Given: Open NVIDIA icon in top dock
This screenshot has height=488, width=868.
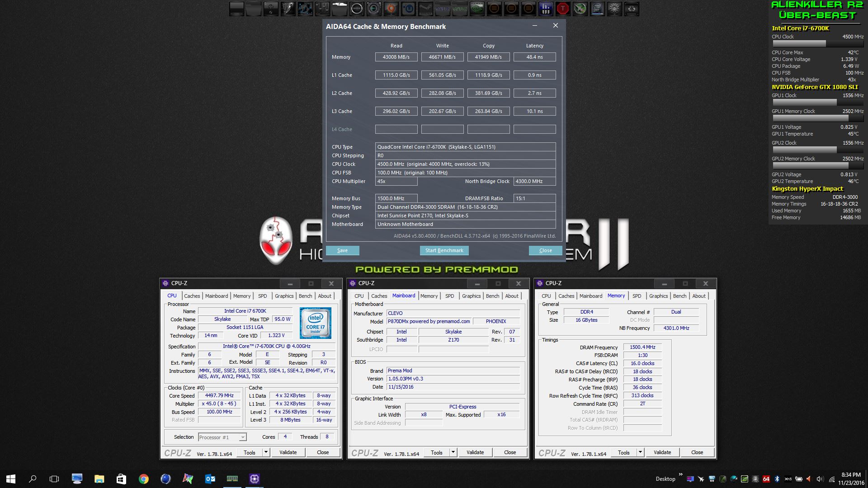Looking at the screenshot, I should 476,9.
